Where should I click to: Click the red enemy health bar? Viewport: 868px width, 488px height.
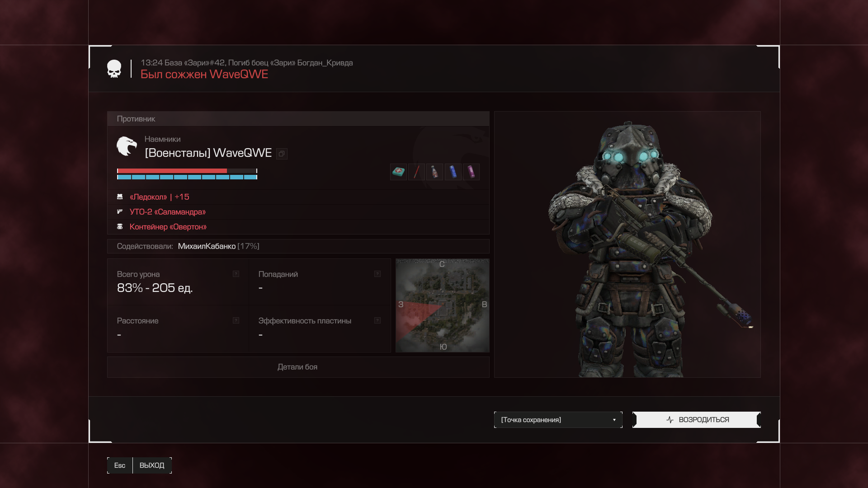click(187, 171)
